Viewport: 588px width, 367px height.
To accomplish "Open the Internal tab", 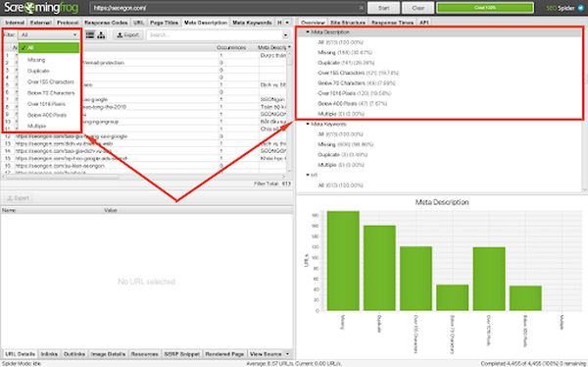I will [15, 23].
